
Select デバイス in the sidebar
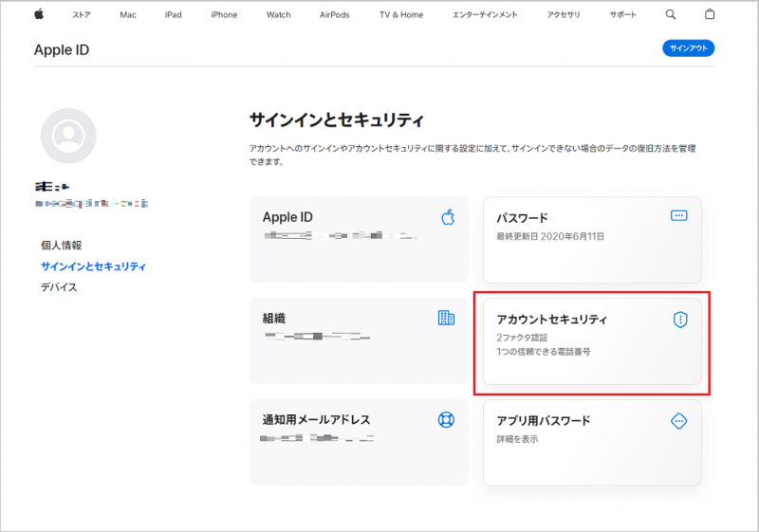tap(59, 287)
